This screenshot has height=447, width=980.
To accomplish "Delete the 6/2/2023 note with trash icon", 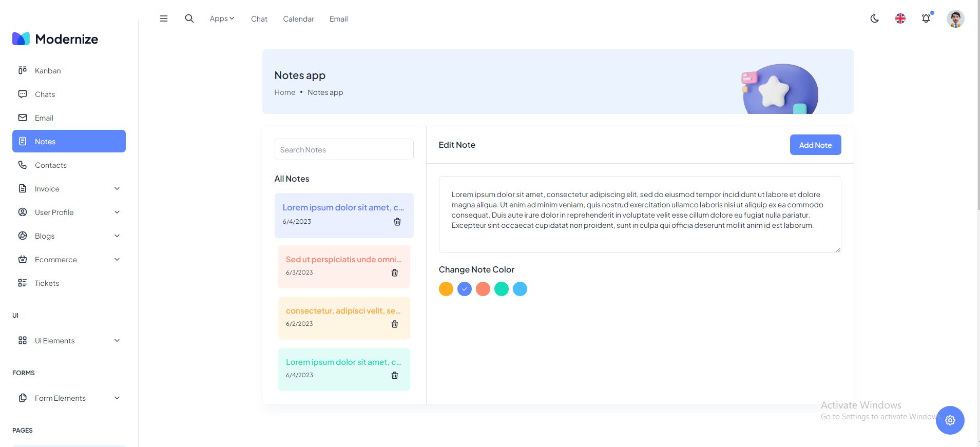I will coord(395,324).
